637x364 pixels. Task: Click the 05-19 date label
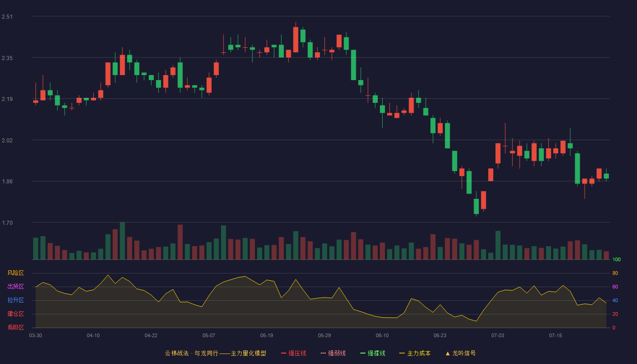(267, 335)
